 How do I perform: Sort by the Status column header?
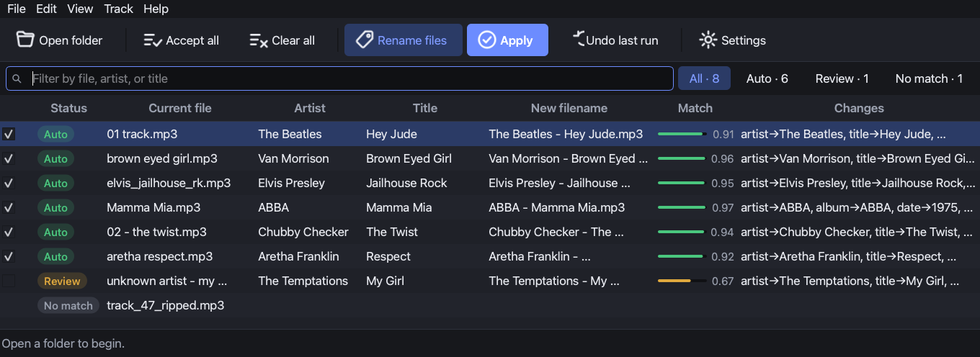click(68, 108)
